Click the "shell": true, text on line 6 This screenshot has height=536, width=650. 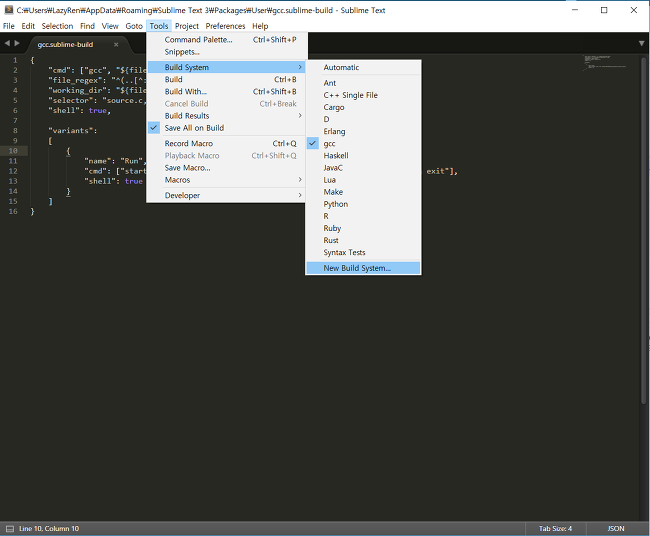tap(80, 110)
